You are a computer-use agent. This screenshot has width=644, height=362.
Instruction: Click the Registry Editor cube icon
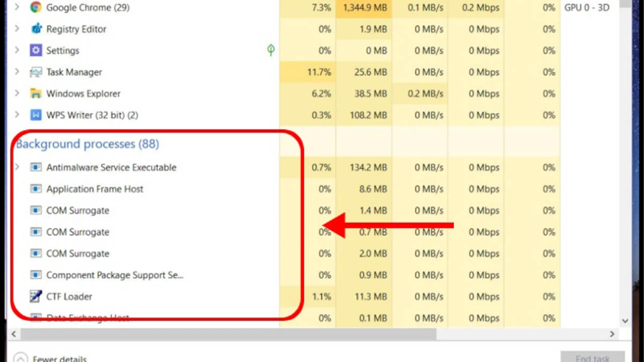pos(36,29)
